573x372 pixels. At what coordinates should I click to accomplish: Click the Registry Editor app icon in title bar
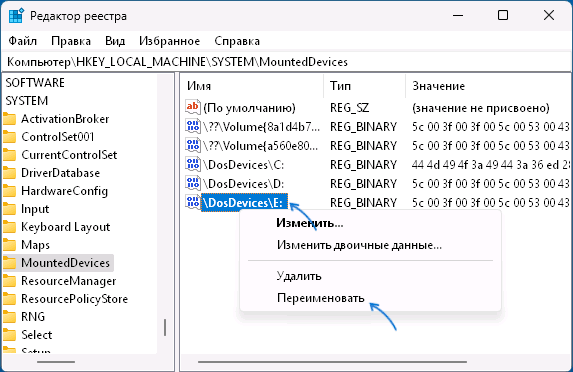(16, 16)
